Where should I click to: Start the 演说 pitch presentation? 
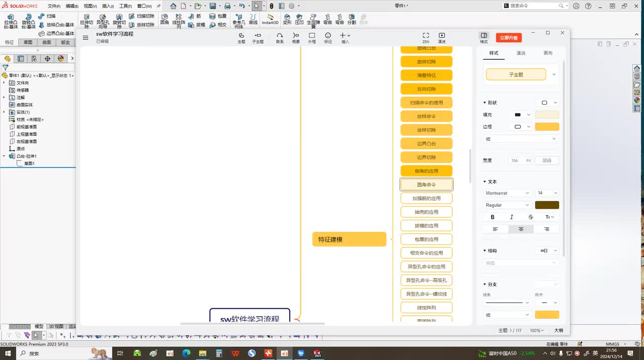tap(442, 38)
